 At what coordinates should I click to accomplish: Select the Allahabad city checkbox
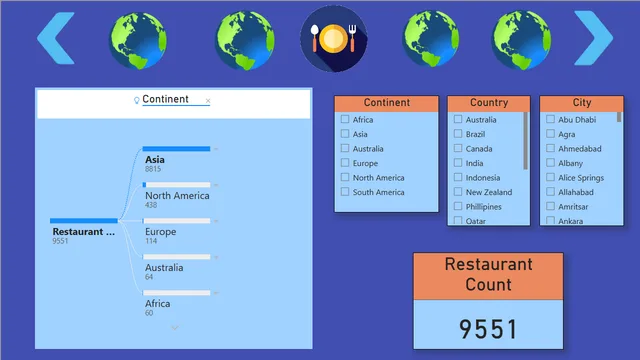[x=550, y=192]
